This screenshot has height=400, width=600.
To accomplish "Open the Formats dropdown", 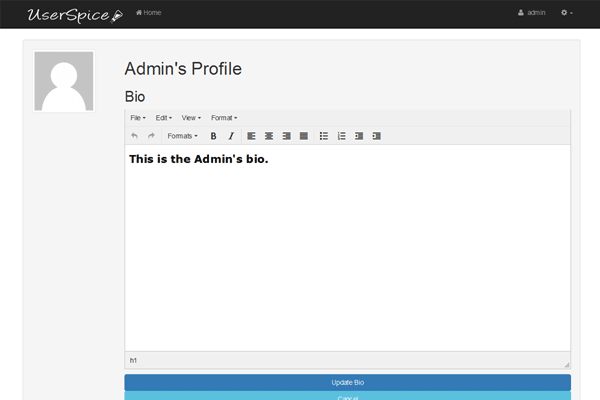I will pyautogui.click(x=182, y=136).
